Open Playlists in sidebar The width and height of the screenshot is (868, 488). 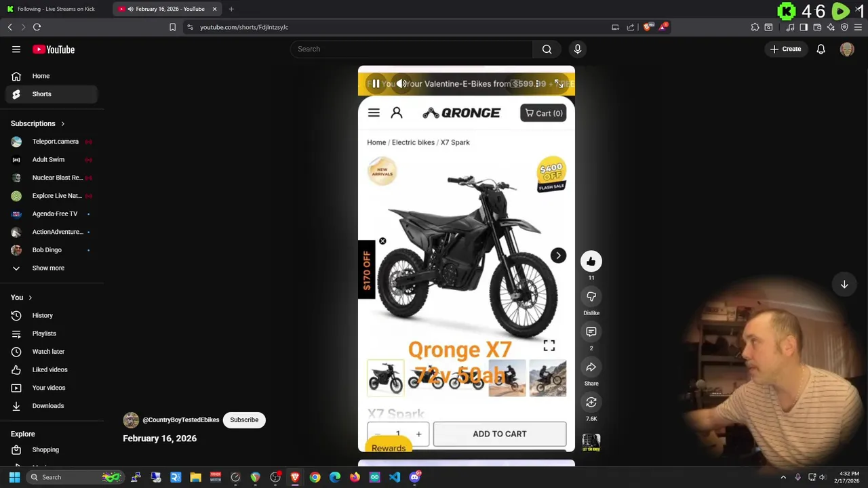[x=52, y=333]
